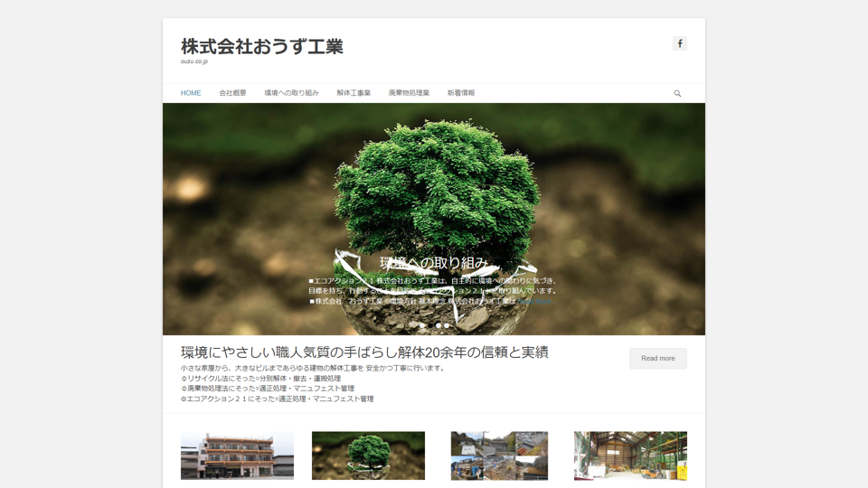Open the green tree globe thumbnail
The image size is (868, 488).
tap(368, 455)
